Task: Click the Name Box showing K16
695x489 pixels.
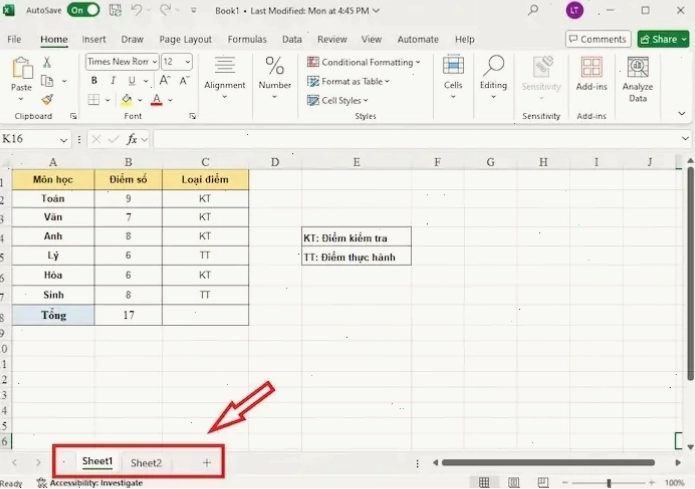Action: [35, 139]
